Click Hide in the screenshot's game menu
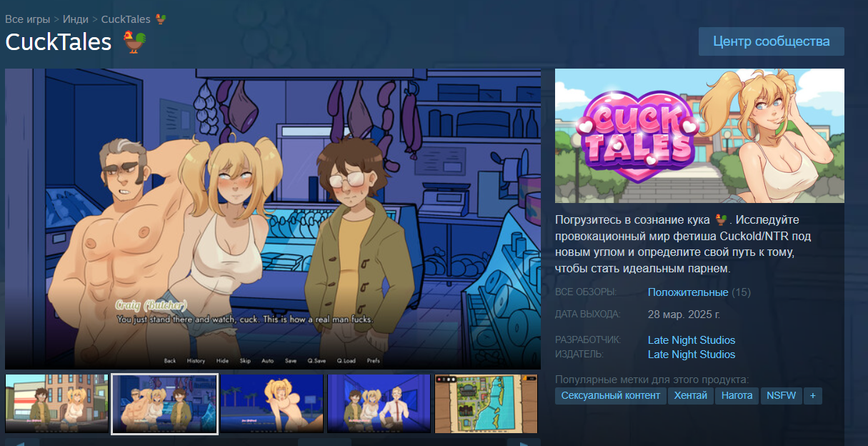The width and height of the screenshot is (868, 446). (222, 361)
